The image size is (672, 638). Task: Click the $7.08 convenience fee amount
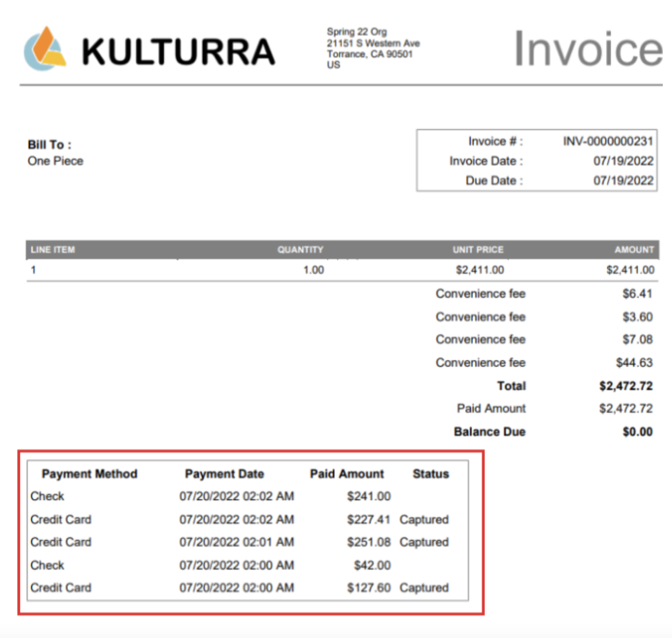coord(638,340)
